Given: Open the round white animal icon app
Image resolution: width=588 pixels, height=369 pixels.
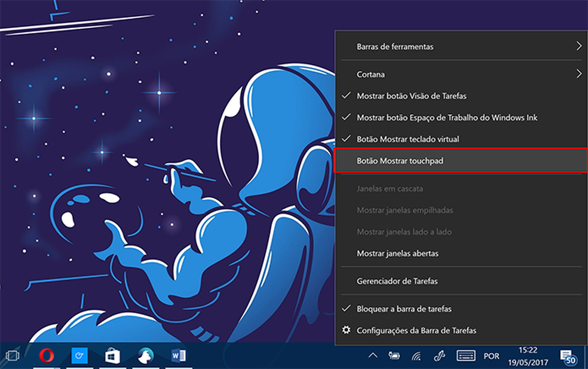Looking at the screenshot, I should pos(145,355).
